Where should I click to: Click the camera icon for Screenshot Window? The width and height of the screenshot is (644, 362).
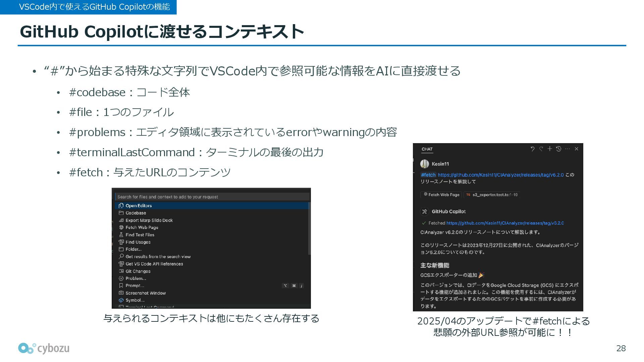(x=121, y=293)
